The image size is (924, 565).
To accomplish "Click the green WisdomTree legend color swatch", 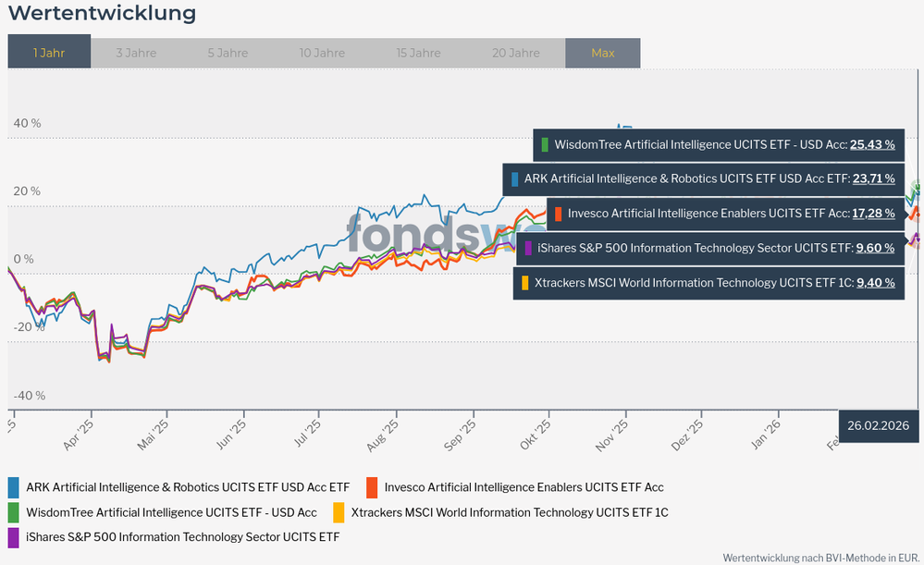I will click(x=14, y=512).
